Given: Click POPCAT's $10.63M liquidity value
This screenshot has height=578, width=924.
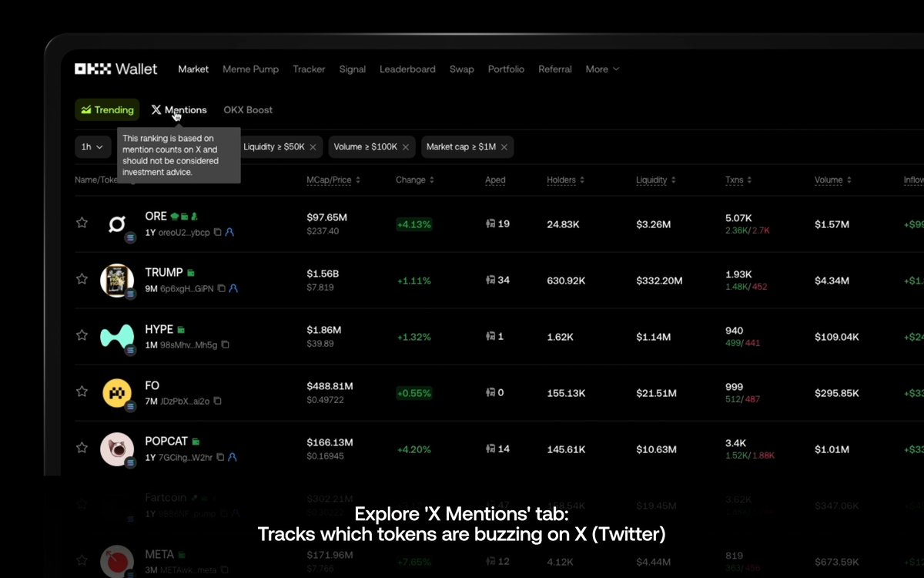Looking at the screenshot, I should click(656, 449).
